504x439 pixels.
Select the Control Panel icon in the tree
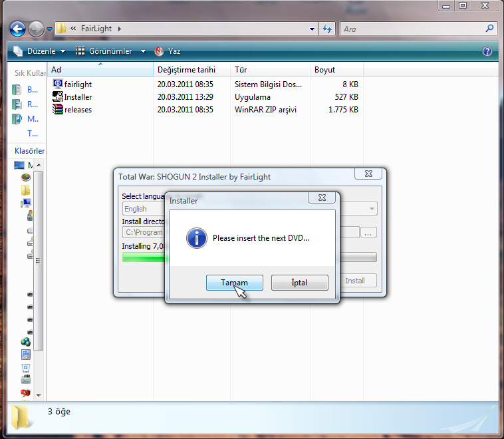26,355
